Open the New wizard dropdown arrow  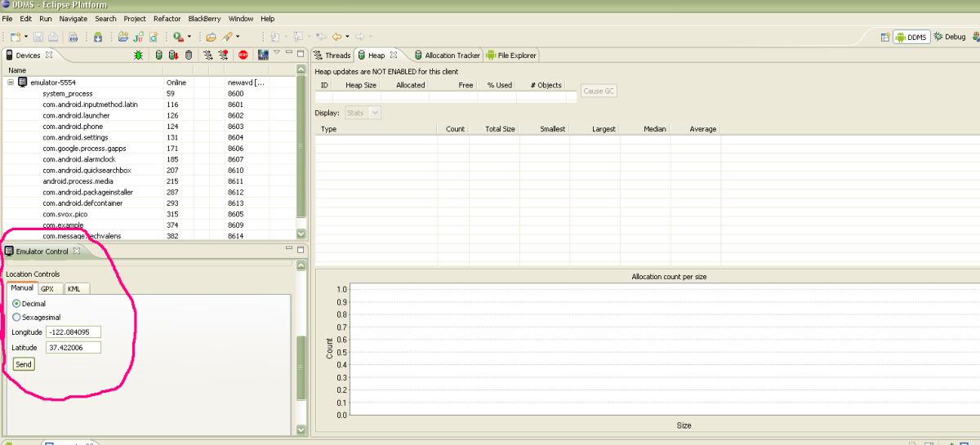[x=26, y=37]
